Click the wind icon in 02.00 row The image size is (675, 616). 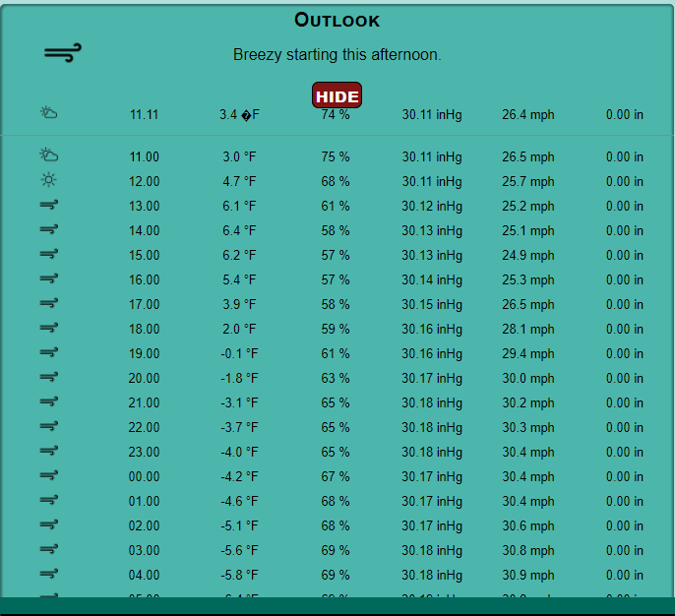tap(48, 524)
